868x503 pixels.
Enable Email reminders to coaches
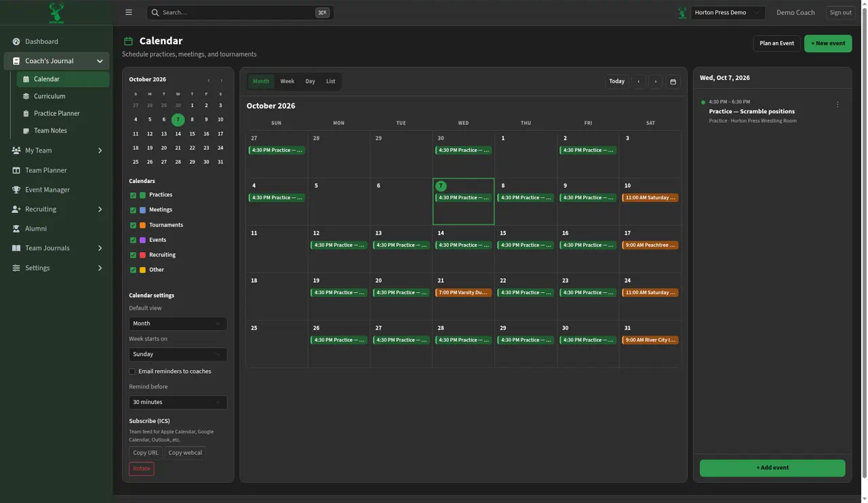click(x=132, y=371)
